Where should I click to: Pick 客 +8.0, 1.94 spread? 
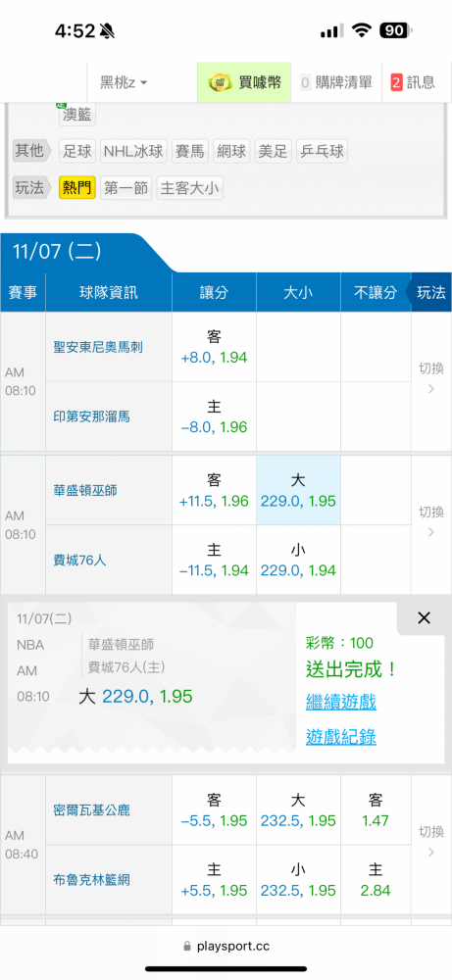(214, 347)
